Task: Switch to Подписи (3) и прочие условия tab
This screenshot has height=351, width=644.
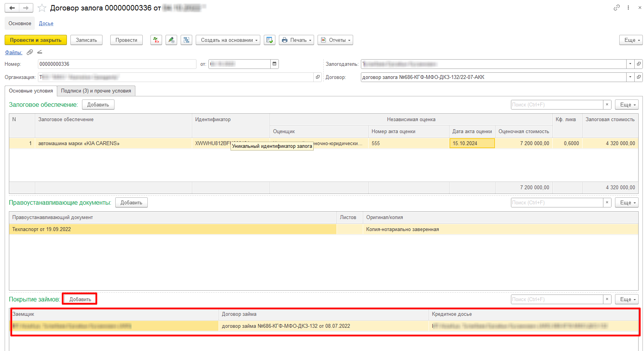Action: tap(96, 91)
